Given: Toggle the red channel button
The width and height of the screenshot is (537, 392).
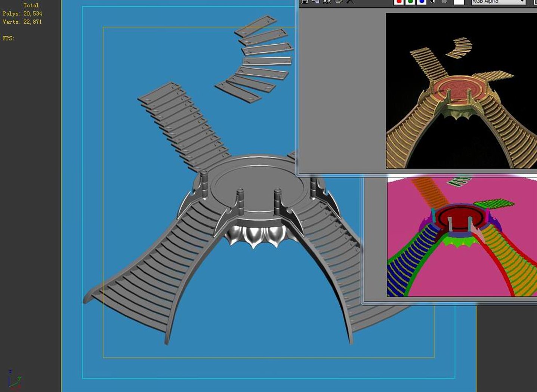Looking at the screenshot, I should [x=399, y=2].
